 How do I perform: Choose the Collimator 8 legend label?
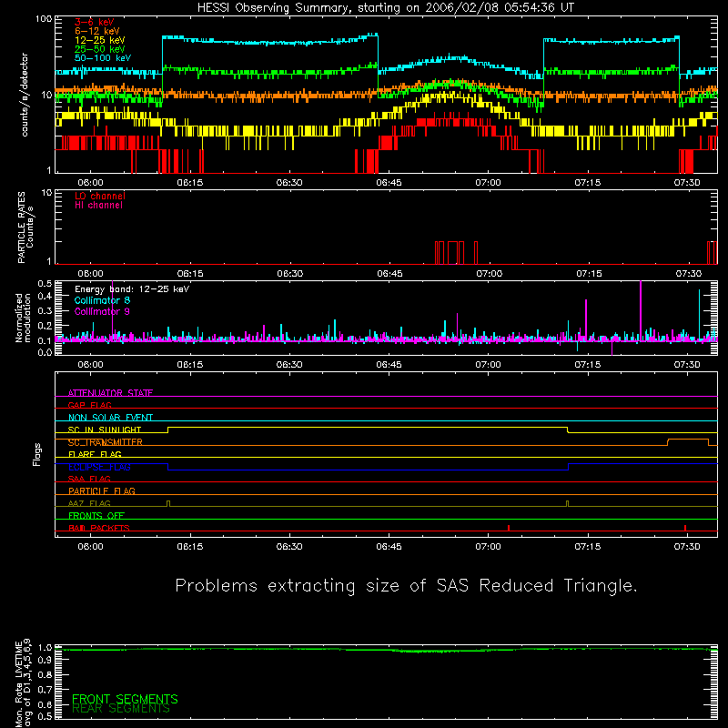point(102,300)
